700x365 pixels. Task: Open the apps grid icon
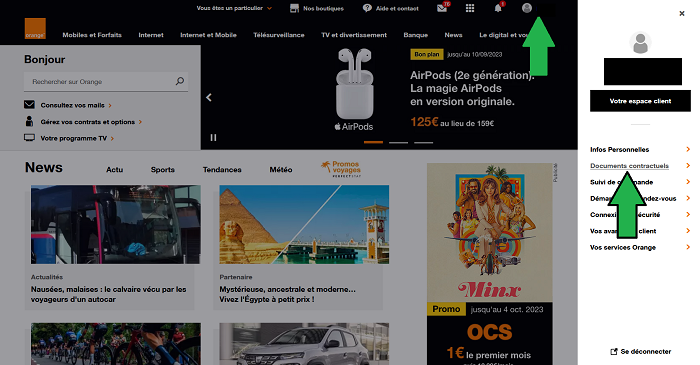tap(470, 8)
